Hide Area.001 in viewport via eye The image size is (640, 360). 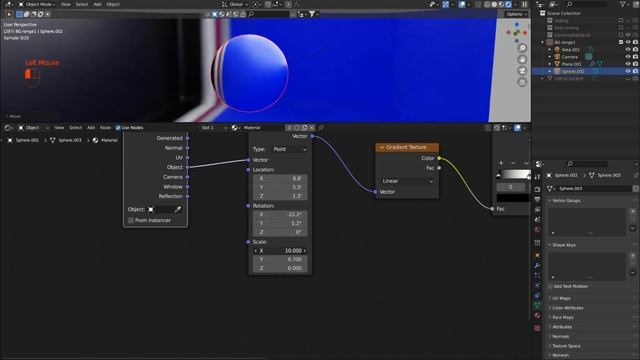pos(628,49)
